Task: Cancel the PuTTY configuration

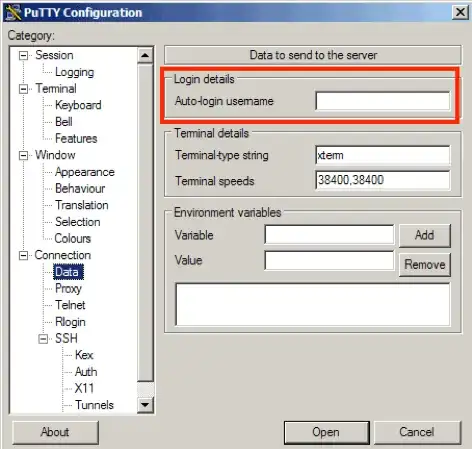Action: (417, 432)
